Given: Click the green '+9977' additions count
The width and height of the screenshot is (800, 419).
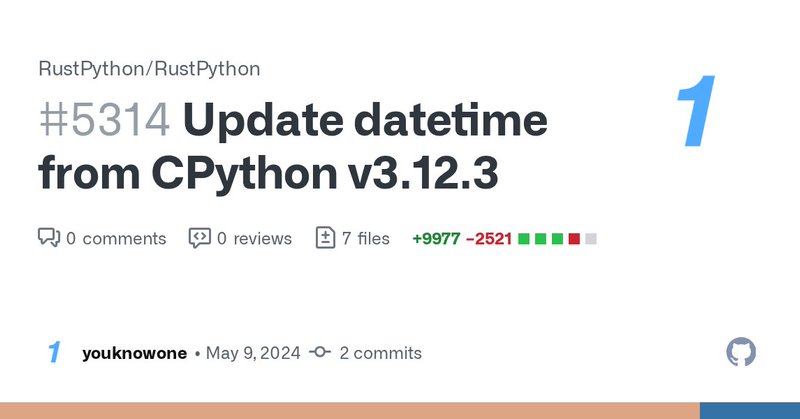Looking at the screenshot, I should [436, 238].
